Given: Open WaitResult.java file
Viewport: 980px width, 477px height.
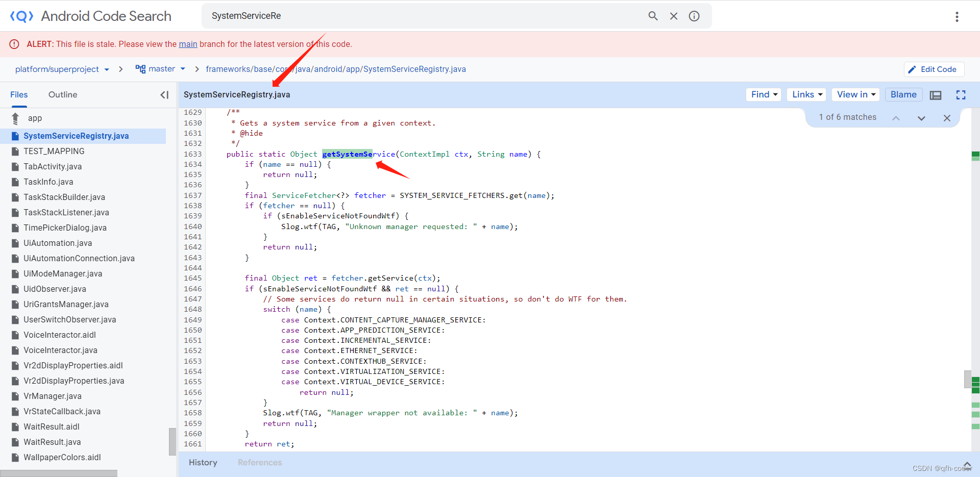Looking at the screenshot, I should 52,442.
